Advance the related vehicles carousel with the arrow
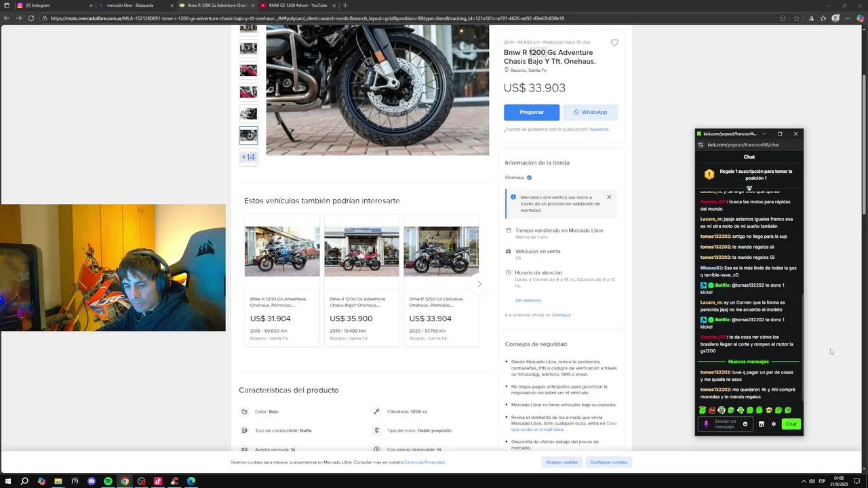Viewport: 868px width, 488px height. [479, 284]
